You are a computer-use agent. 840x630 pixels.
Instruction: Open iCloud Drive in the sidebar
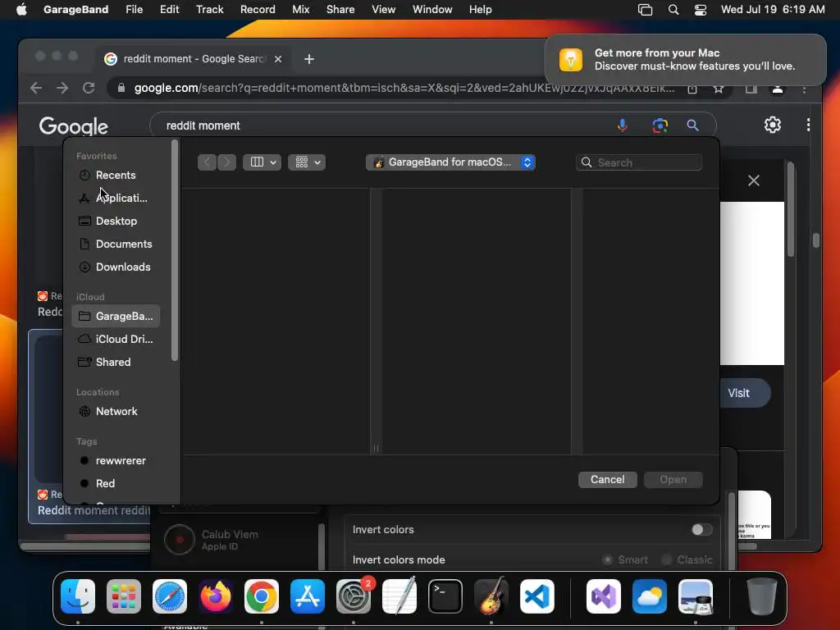(x=115, y=339)
